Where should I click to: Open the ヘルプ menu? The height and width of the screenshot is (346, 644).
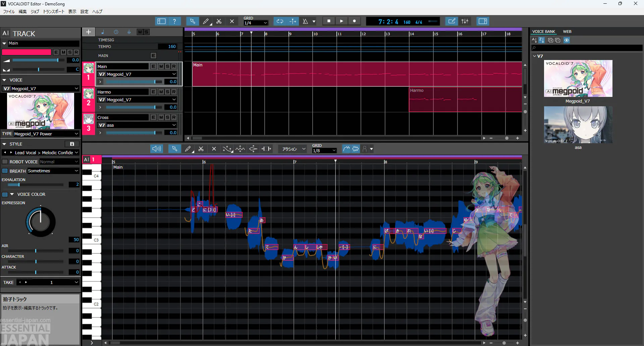coord(97,11)
